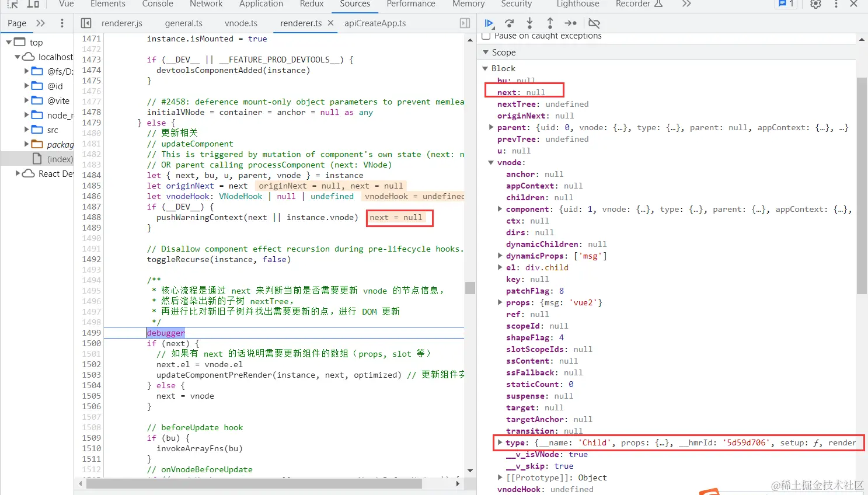Expand dynamicProps array
The image size is (868, 495).
click(500, 256)
